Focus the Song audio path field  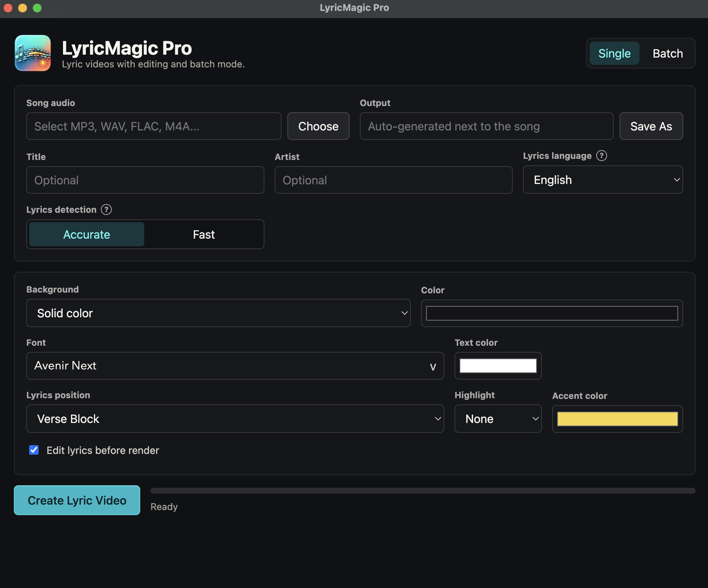point(154,126)
